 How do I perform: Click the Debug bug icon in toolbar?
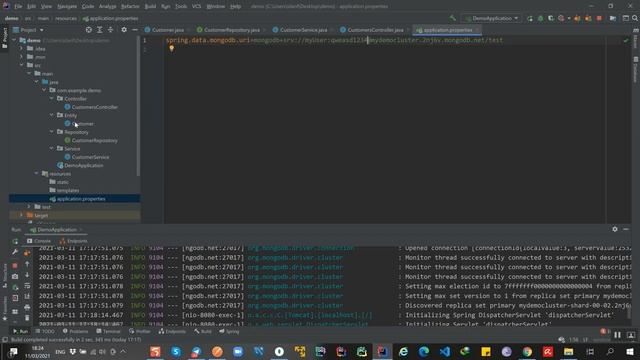point(540,18)
